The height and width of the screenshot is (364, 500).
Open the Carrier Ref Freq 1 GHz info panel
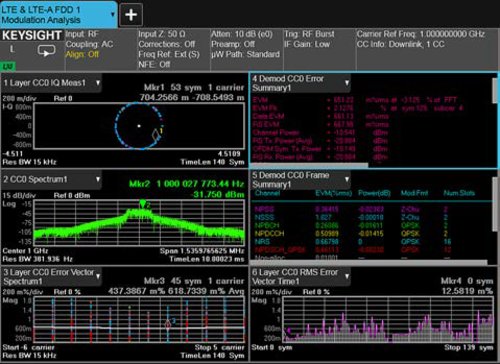click(x=427, y=49)
